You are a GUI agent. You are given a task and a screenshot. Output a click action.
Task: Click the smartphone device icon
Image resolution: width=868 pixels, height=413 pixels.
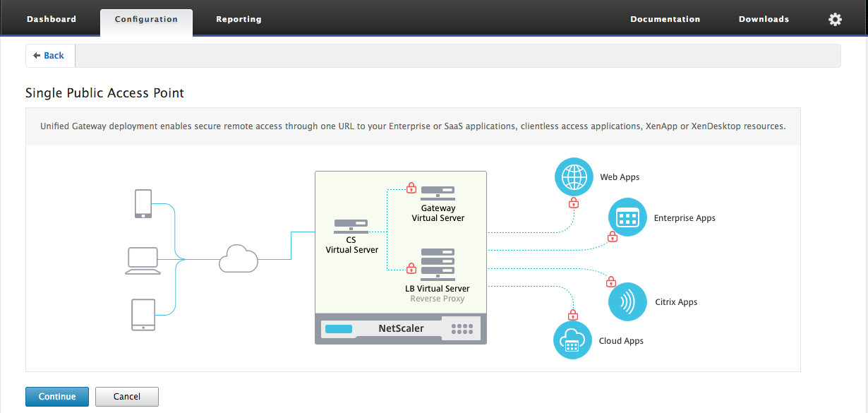click(143, 203)
